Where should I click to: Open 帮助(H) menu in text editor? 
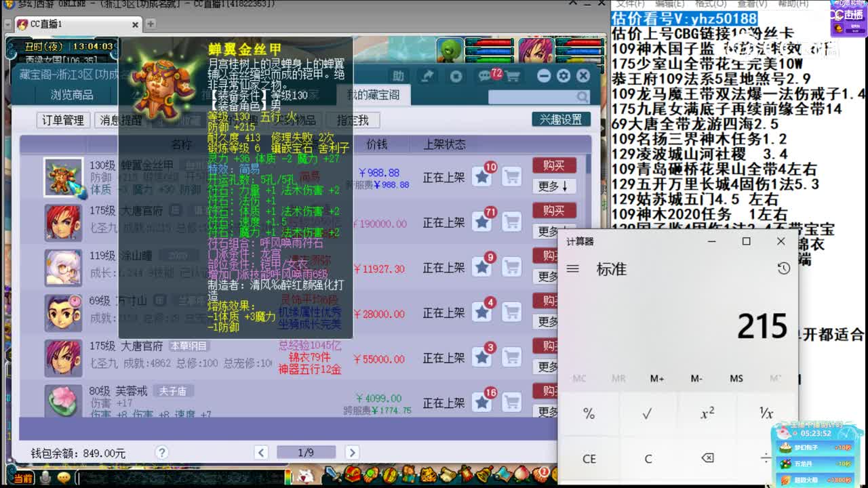(793, 3)
